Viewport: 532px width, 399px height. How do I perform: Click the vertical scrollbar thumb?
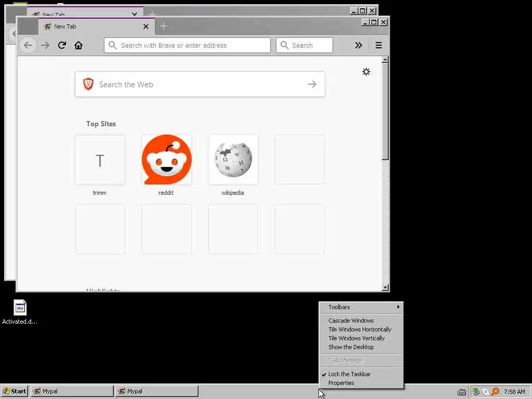385,111
